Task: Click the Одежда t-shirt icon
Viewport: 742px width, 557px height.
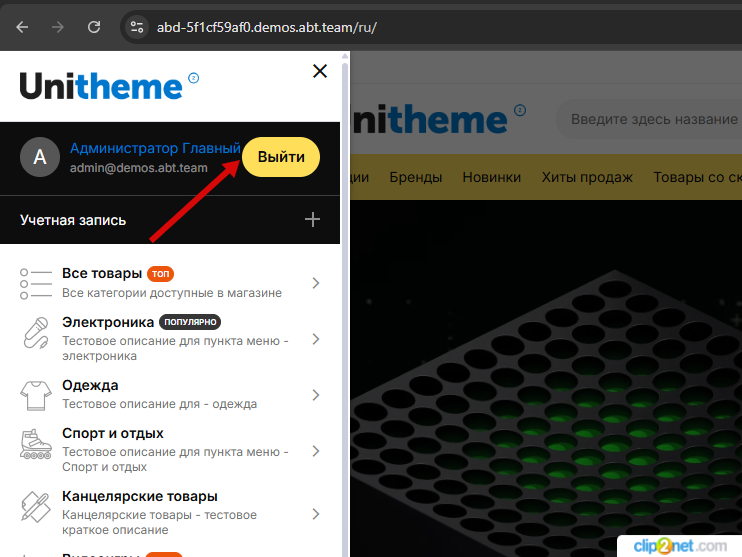Action: (x=36, y=396)
